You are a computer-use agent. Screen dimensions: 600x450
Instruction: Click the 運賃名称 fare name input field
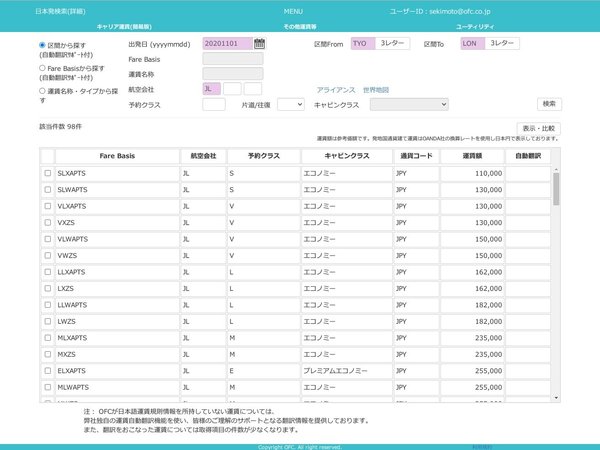point(233,73)
